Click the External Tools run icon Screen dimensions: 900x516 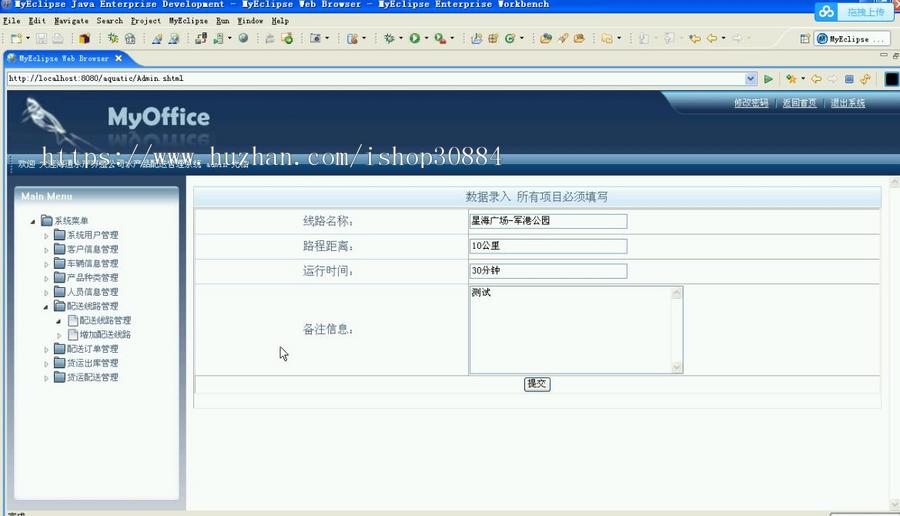click(x=440, y=38)
